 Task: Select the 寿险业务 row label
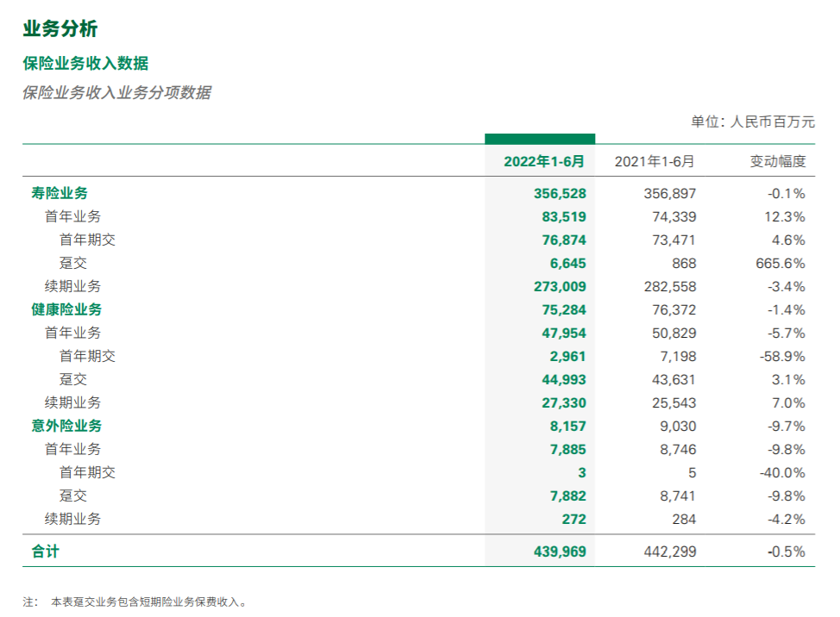(x=60, y=194)
